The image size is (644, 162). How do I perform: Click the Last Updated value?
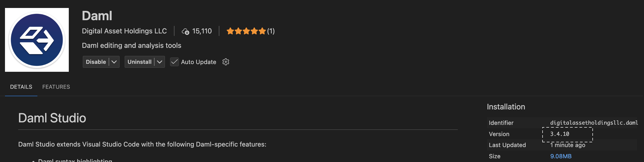pos(567,145)
